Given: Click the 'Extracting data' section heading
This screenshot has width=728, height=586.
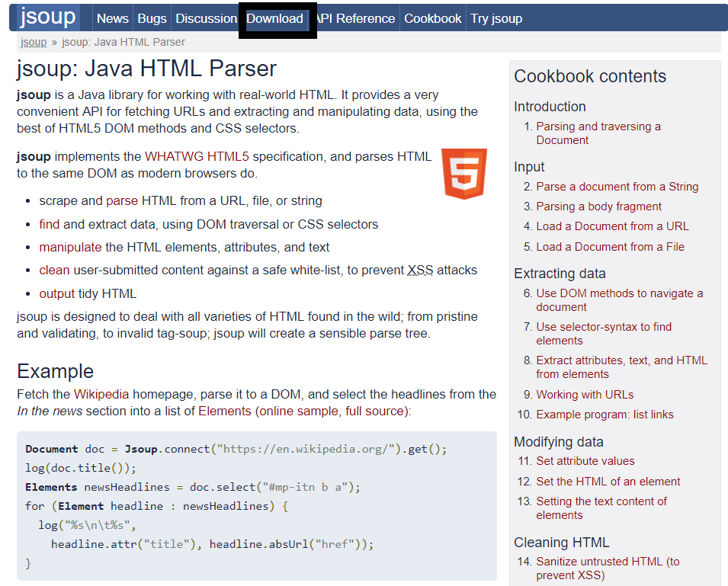Looking at the screenshot, I should (x=560, y=274).
